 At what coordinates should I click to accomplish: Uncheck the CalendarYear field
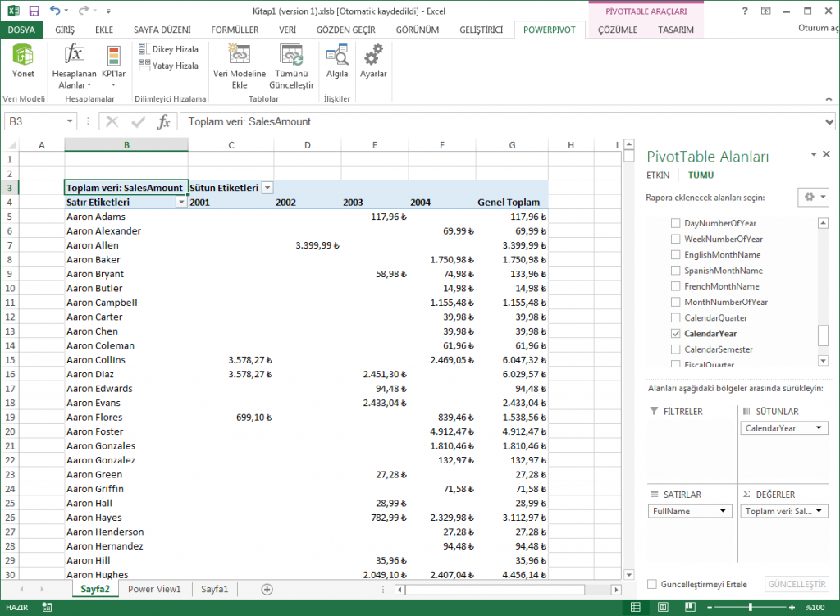tap(676, 333)
